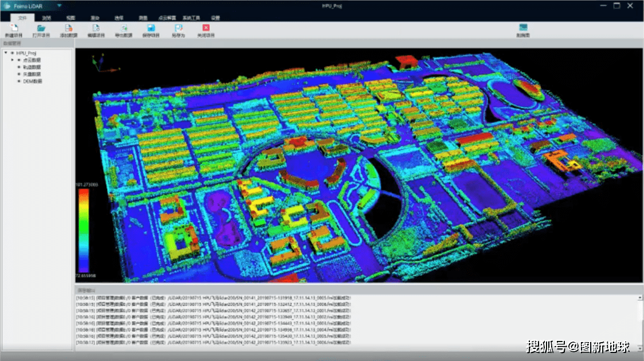Click the New Project (新建项目) icon
Image resolution: width=644 pixels, height=361 pixels.
pos(13,28)
